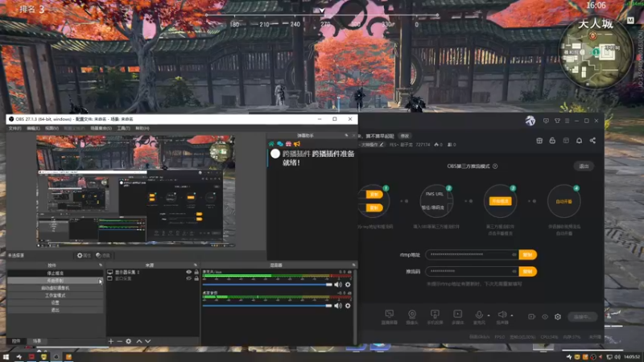Open the View menu in OBS
Image resolution: width=644 pixels, height=362 pixels.
(52, 129)
